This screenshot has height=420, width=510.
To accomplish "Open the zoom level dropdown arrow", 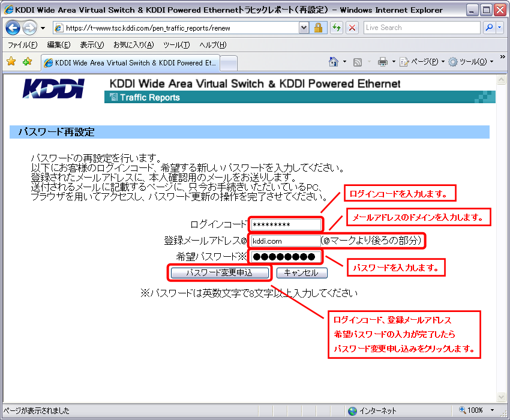I will pos(493,410).
